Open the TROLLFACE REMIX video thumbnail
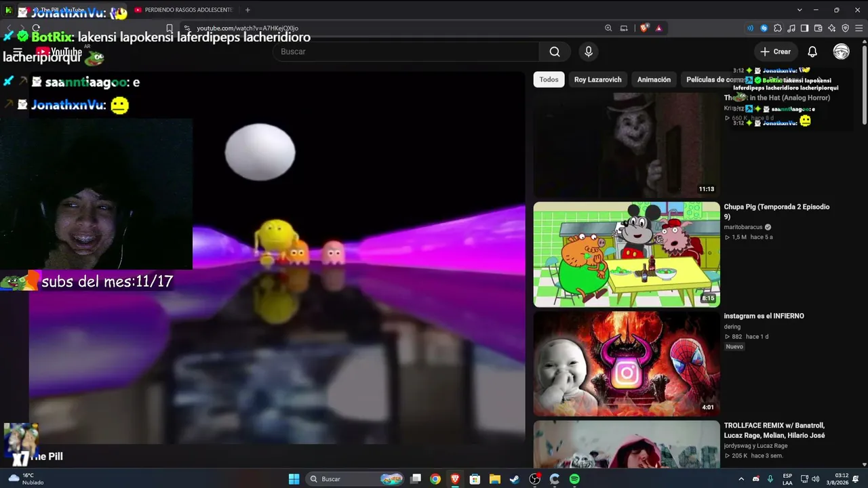 (627, 444)
